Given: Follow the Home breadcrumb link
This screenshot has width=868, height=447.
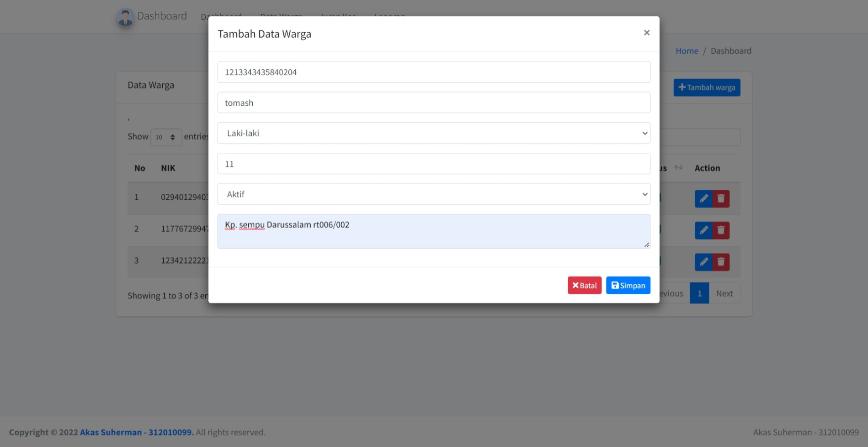Looking at the screenshot, I should (686, 50).
